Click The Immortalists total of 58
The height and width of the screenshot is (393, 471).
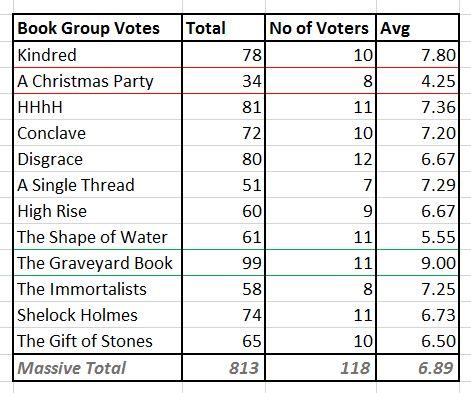tap(223, 289)
